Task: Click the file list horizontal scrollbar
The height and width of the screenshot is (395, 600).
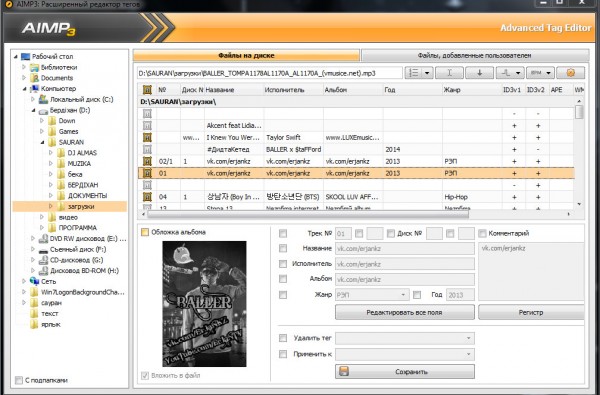Action: click(x=307, y=214)
